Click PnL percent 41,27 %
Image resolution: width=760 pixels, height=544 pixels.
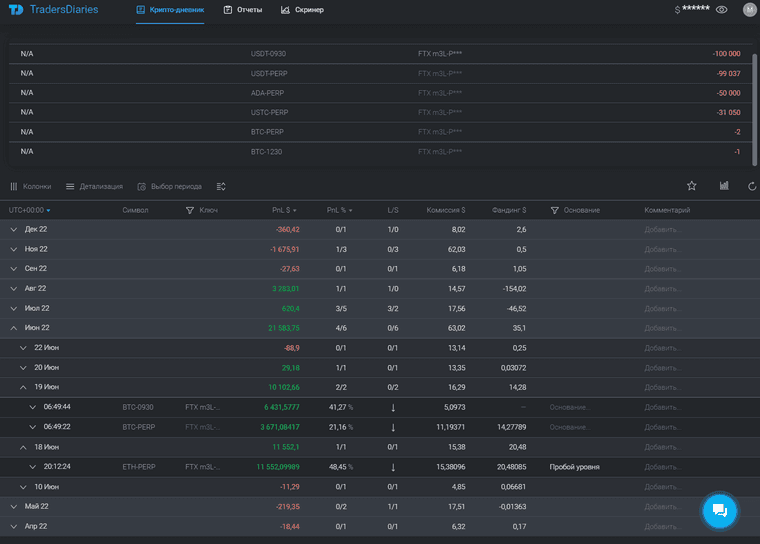point(341,407)
